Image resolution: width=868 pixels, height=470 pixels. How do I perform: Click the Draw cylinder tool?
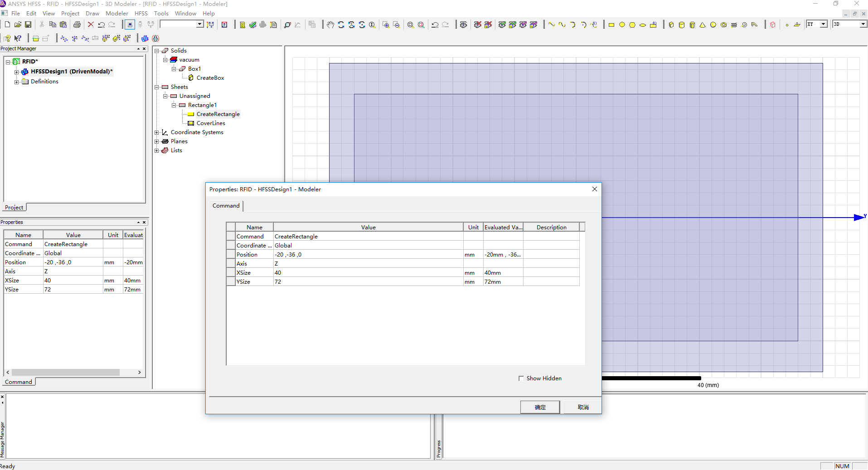point(682,25)
